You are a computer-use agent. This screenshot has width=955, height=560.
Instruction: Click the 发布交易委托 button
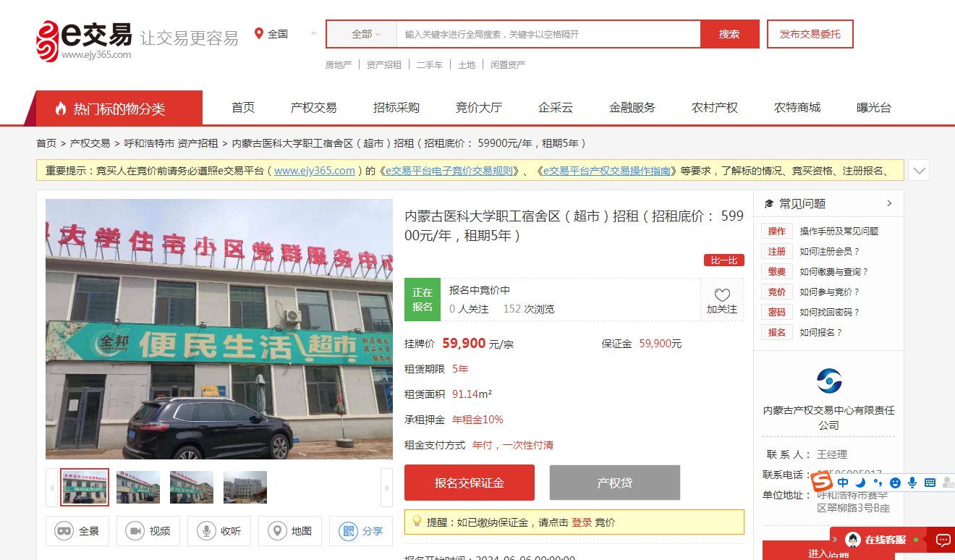[x=810, y=34]
